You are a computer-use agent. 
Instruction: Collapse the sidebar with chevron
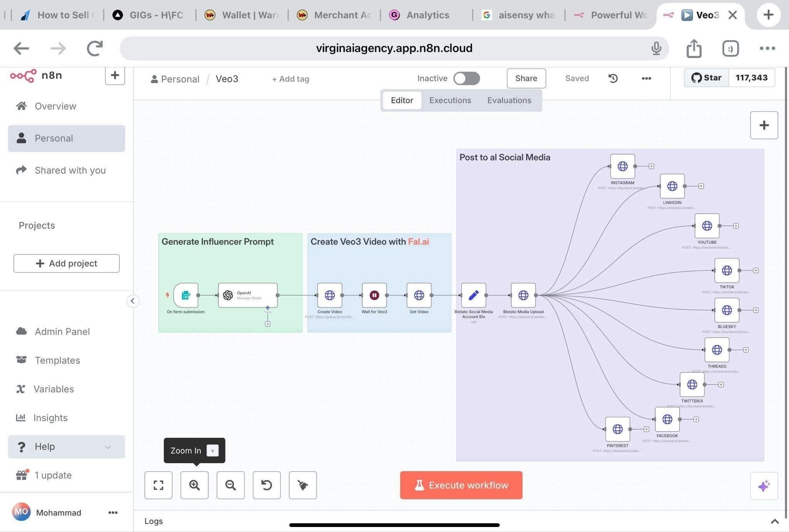tap(133, 301)
